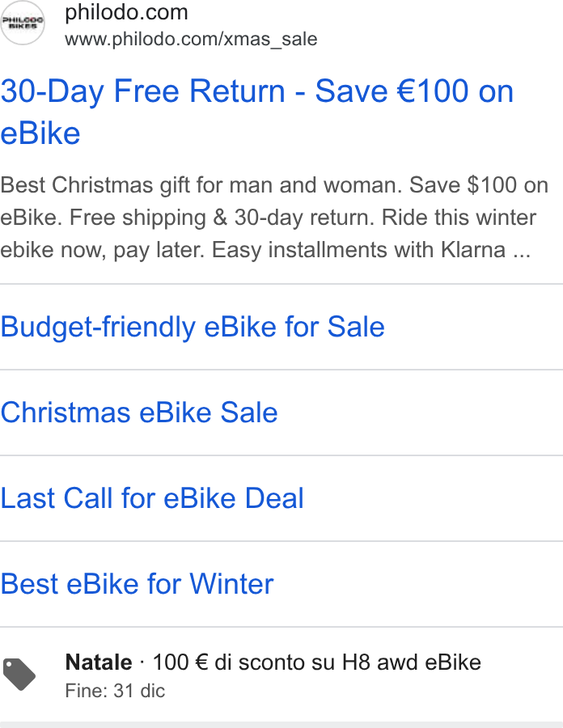
Task: Click the word "eBike" on headline's second line
Action: pos(40,133)
